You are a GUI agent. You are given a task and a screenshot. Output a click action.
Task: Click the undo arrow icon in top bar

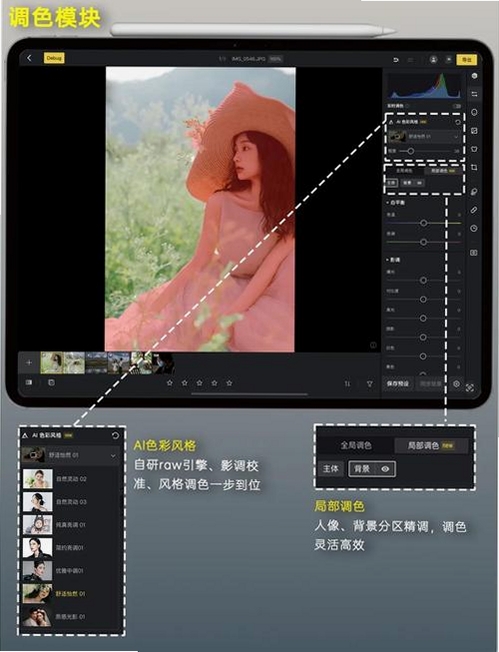[396, 60]
